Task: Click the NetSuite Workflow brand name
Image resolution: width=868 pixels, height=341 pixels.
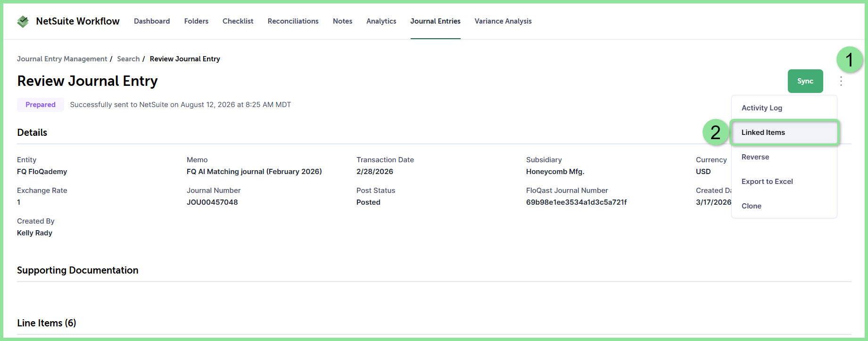Action: pyautogui.click(x=78, y=21)
